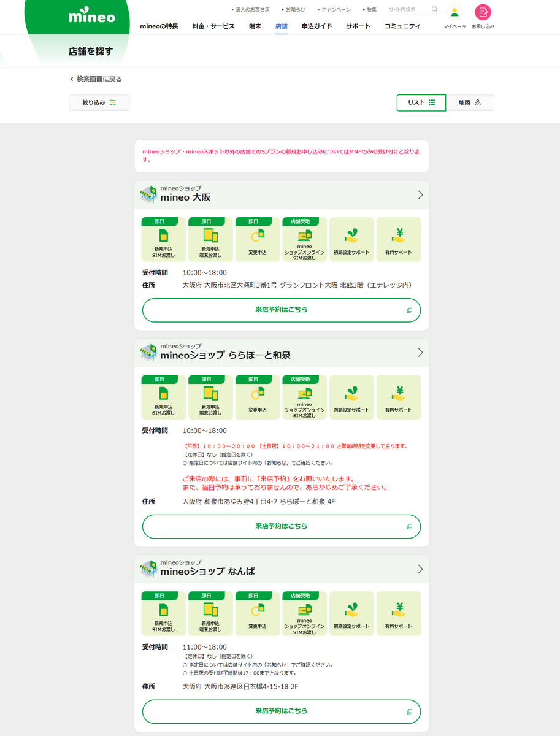This screenshot has height=736, width=560.
Task: Open mineo 大阪 shop title
Action: (185, 197)
